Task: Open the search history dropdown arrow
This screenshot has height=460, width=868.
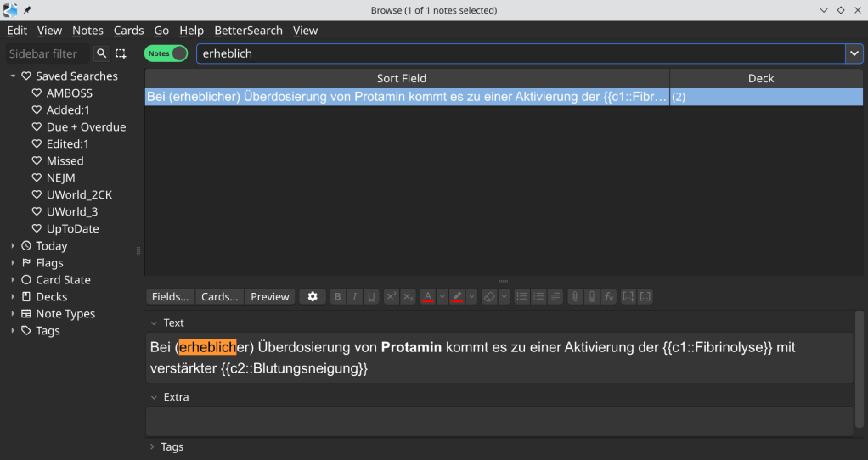Action: [853, 53]
